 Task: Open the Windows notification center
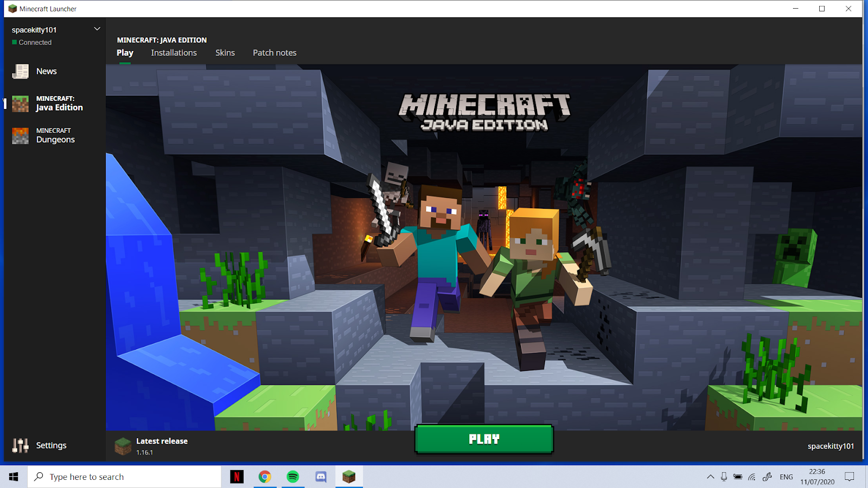pos(850,477)
